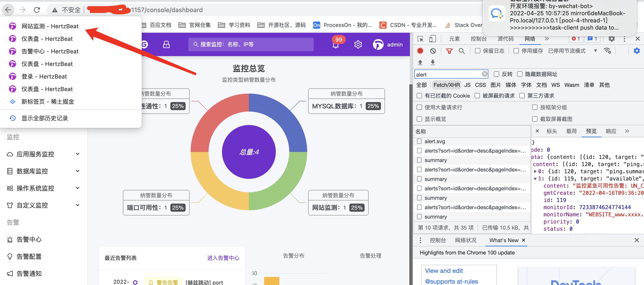This screenshot has width=644, height=285.
Task: Clear the network log in DevTools
Action: click(433, 51)
